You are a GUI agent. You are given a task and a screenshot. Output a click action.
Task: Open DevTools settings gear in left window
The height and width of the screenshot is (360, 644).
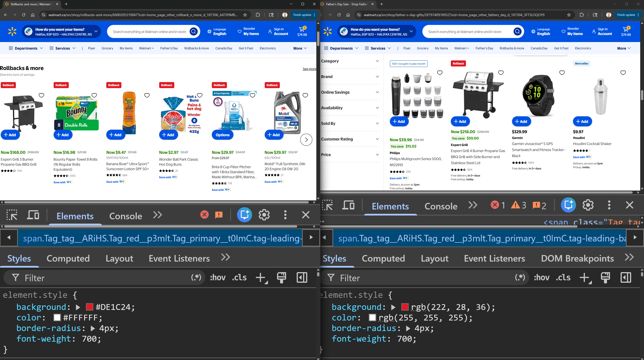coord(264,215)
